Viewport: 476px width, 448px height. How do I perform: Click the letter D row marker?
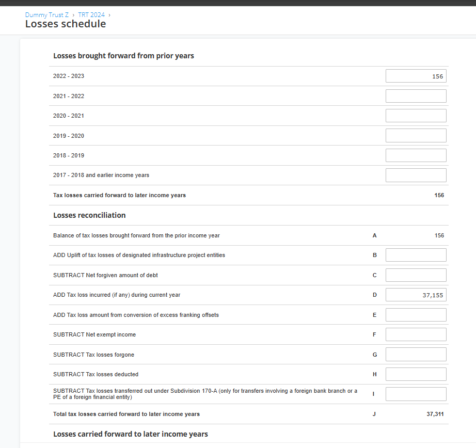[375, 295]
